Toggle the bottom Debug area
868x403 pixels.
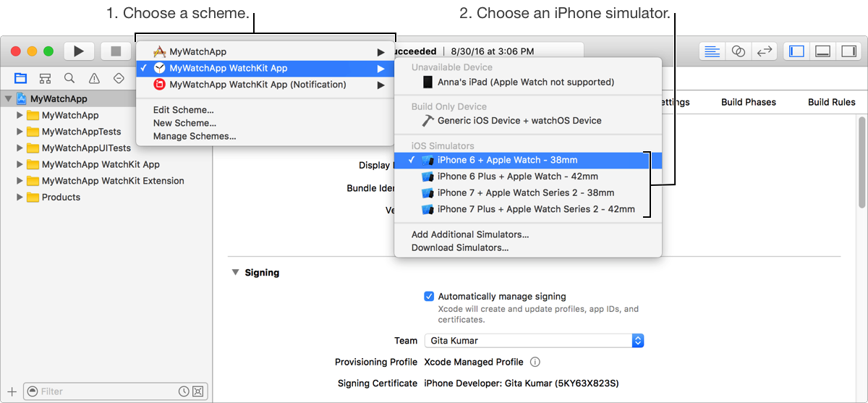(x=822, y=51)
